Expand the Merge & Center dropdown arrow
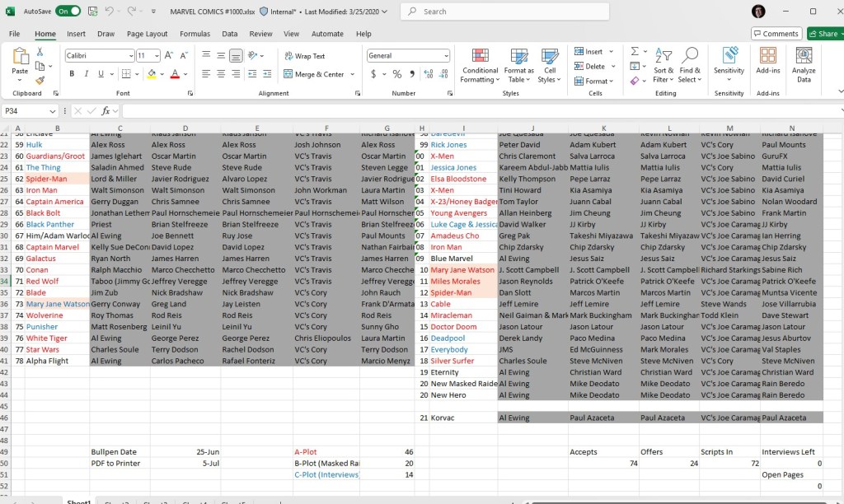 353,74
